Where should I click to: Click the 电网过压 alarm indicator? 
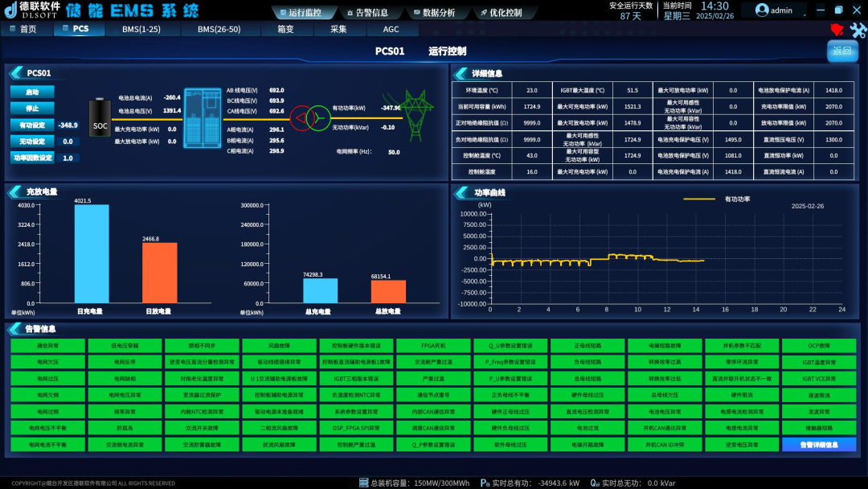(47, 378)
